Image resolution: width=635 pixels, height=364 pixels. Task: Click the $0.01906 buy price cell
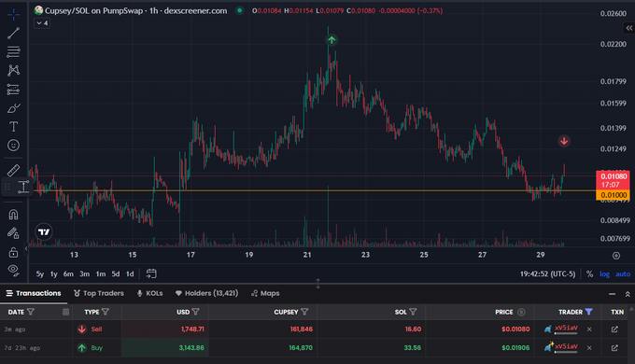515,348
